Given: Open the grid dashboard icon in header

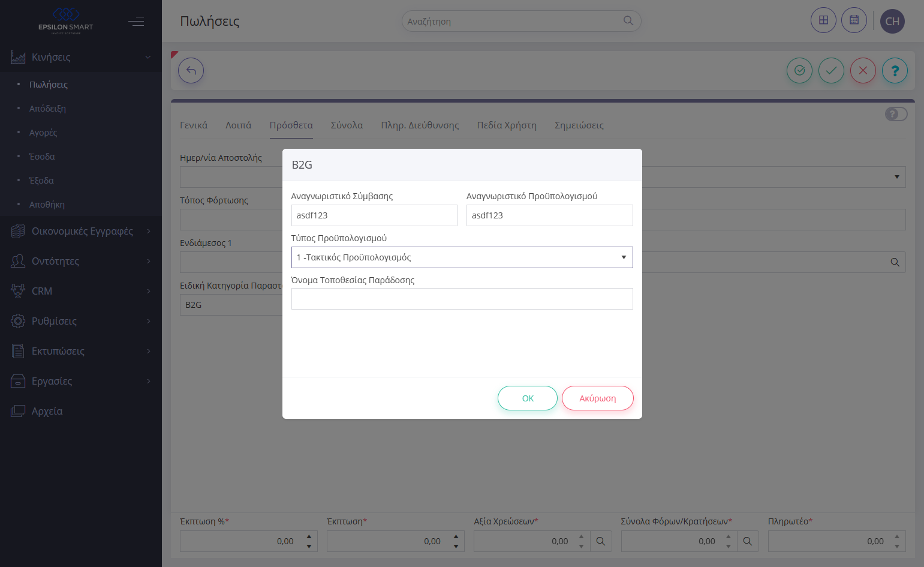Looking at the screenshot, I should coord(823,20).
